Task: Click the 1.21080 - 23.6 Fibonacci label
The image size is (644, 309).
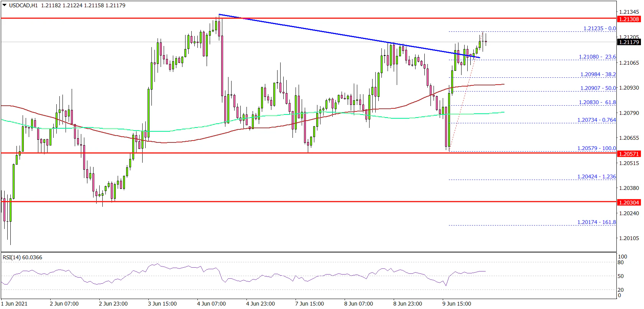Action: point(597,57)
